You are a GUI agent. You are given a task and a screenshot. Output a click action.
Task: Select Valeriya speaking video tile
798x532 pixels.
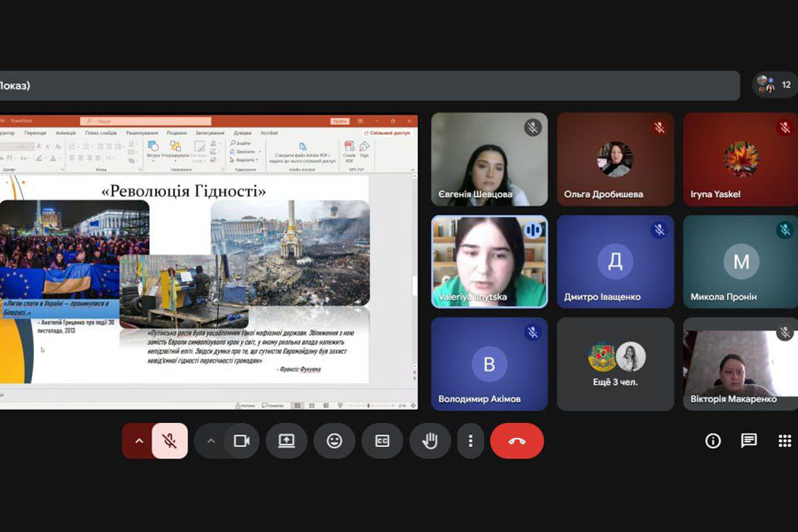tap(489, 262)
